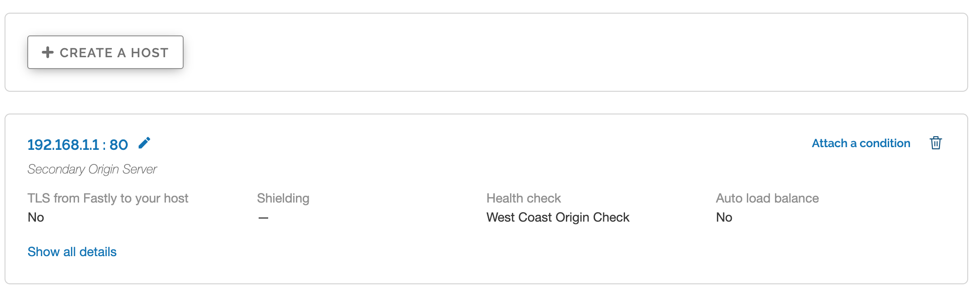Viewport: 980px width, 297px height.
Task: Select West Coast Origin Check value
Action: coord(558,217)
